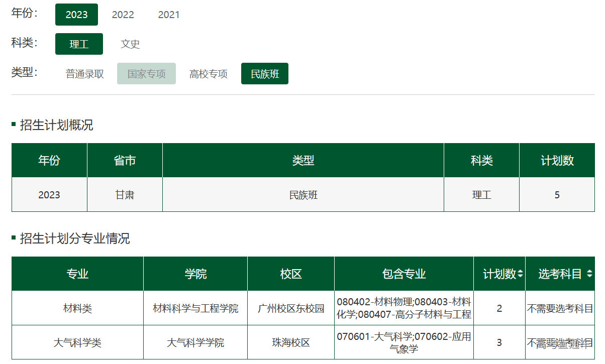Switch subject category to 文史
The height and width of the screenshot is (364, 605).
pyautogui.click(x=130, y=44)
